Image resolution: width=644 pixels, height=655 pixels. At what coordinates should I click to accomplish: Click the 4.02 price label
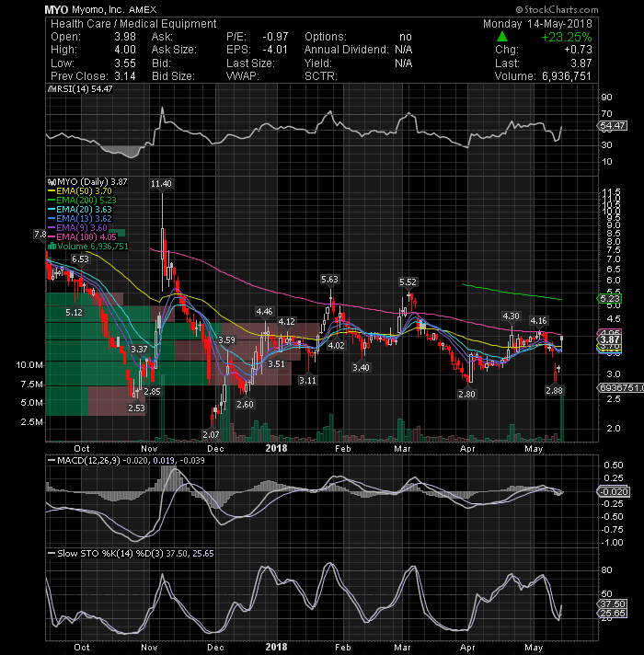[336, 346]
